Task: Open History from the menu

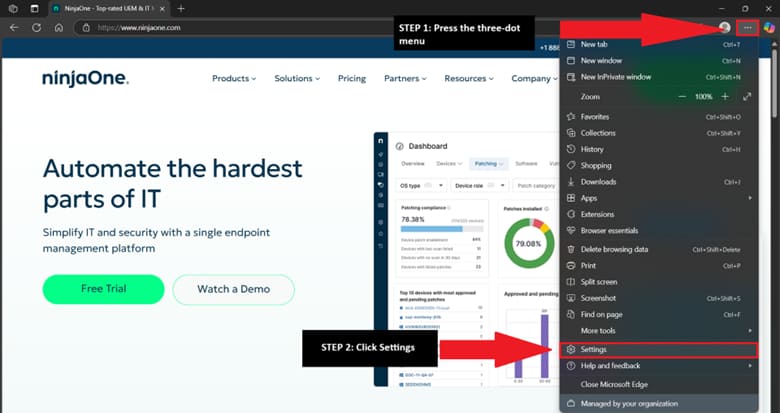Action: (659, 149)
